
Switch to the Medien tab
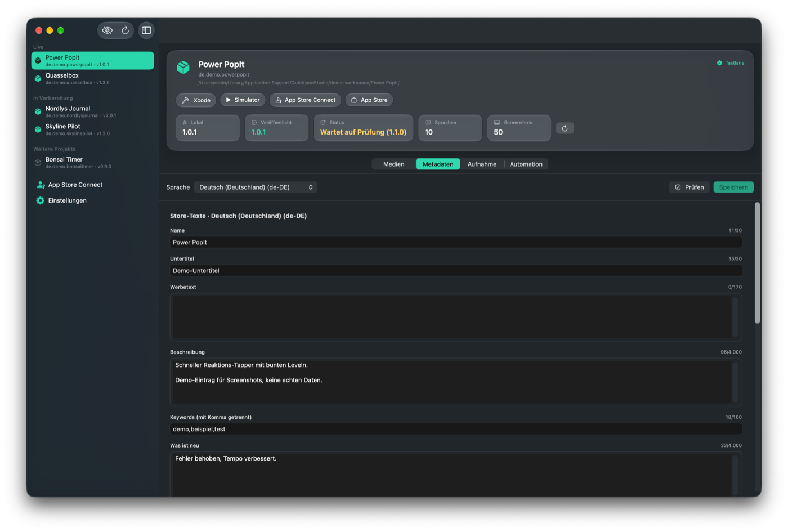(x=393, y=164)
